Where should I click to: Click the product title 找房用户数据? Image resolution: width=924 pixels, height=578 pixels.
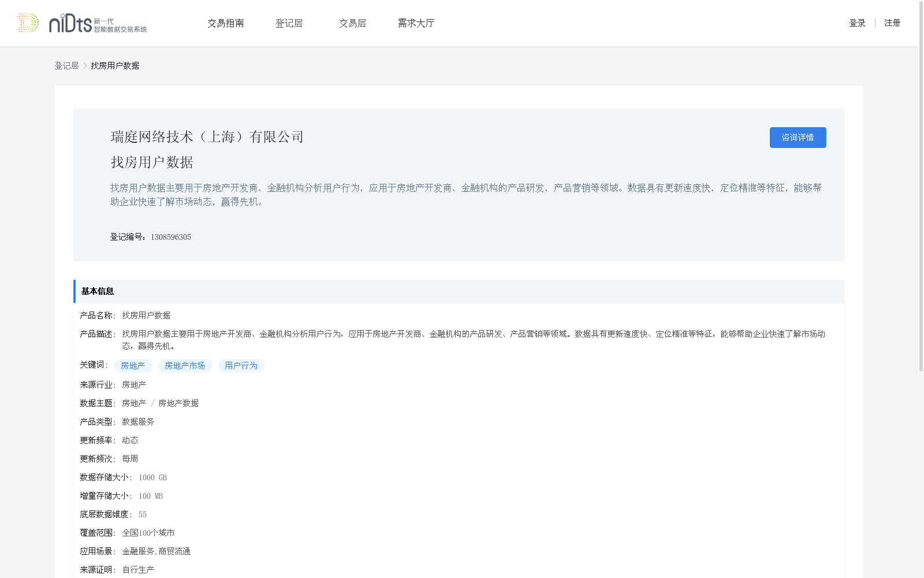(151, 163)
